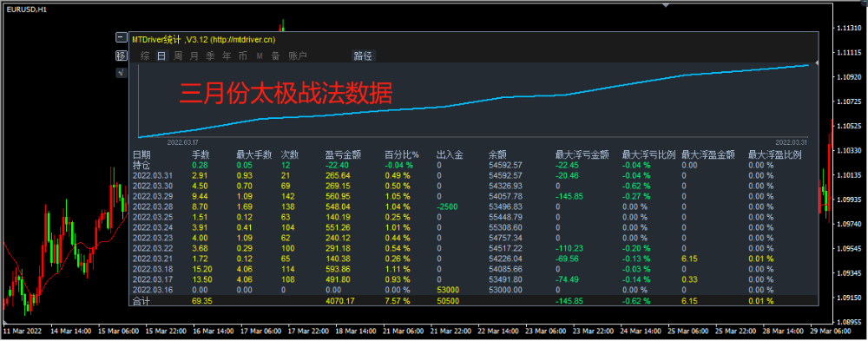Select the 2022.03.17 date row

(152, 279)
